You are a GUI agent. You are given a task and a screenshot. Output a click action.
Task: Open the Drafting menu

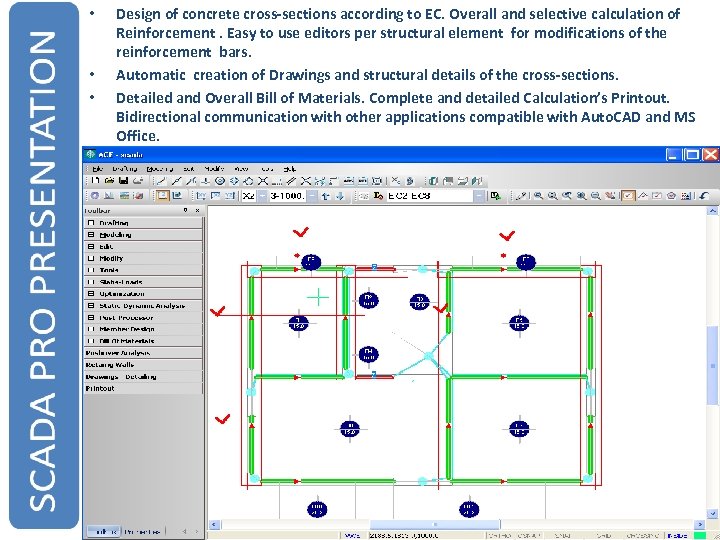(124, 169)
